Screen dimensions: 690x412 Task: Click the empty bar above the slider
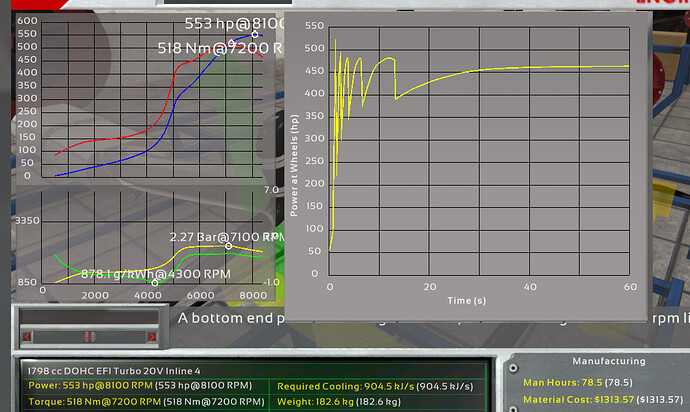click(x=90, y=316)
